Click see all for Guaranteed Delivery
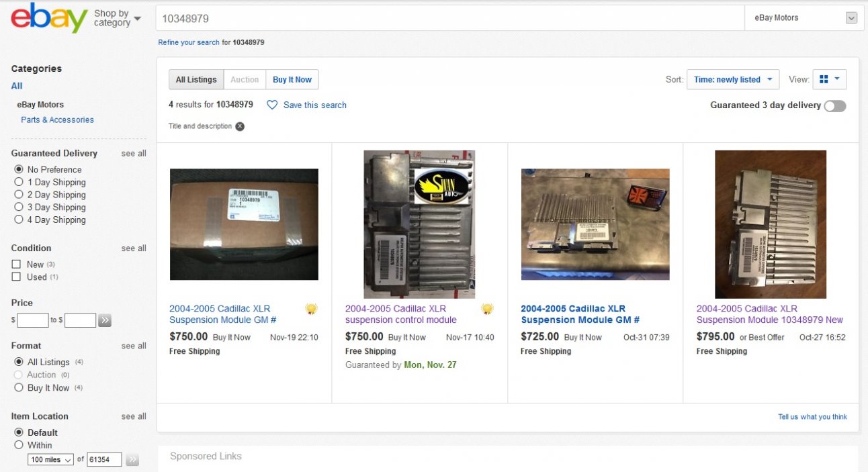868x472 pixels. [134, 154]
